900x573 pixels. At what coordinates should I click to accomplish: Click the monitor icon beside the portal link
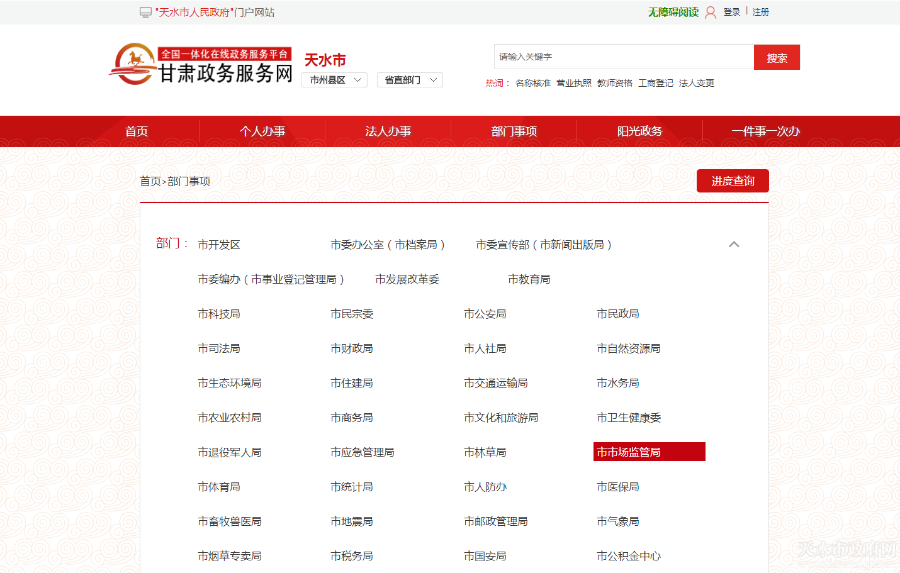pos(145,12)
